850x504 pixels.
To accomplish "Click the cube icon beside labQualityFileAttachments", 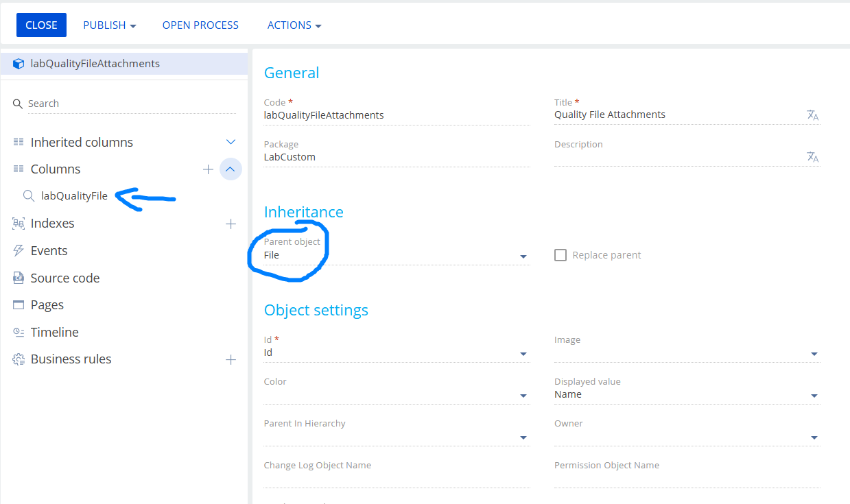I will [19, 64].
